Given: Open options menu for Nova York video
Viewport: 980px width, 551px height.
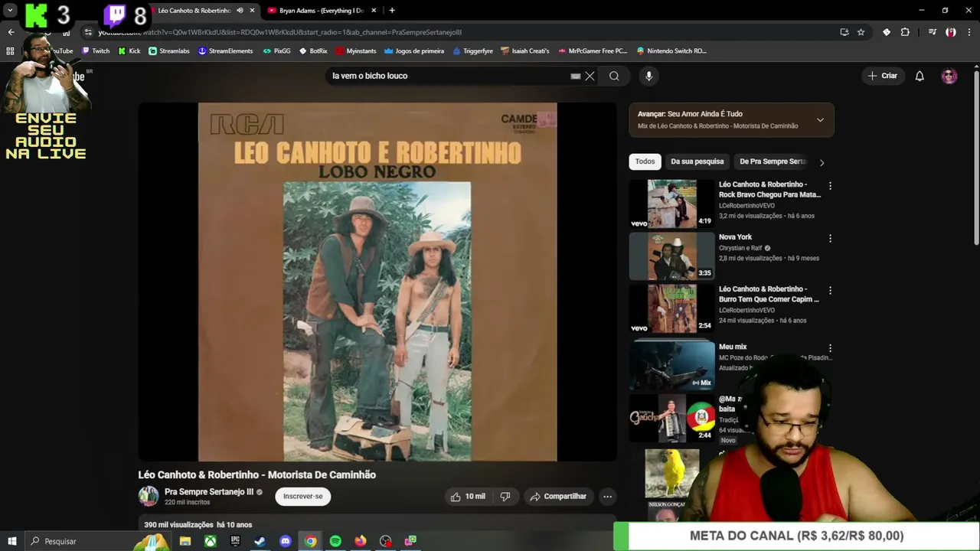Looking at the screenshot, I should pyautogui.click(x=830, y=238).
